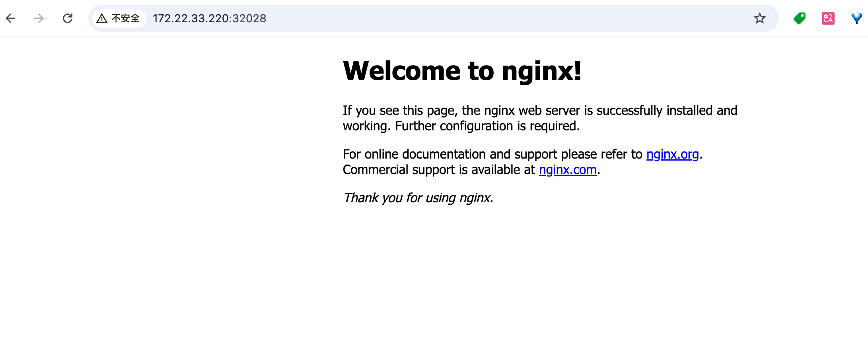Screen dimensions: 868x341
Task: Click the 不安全 site info label
Action: (125, 18)
